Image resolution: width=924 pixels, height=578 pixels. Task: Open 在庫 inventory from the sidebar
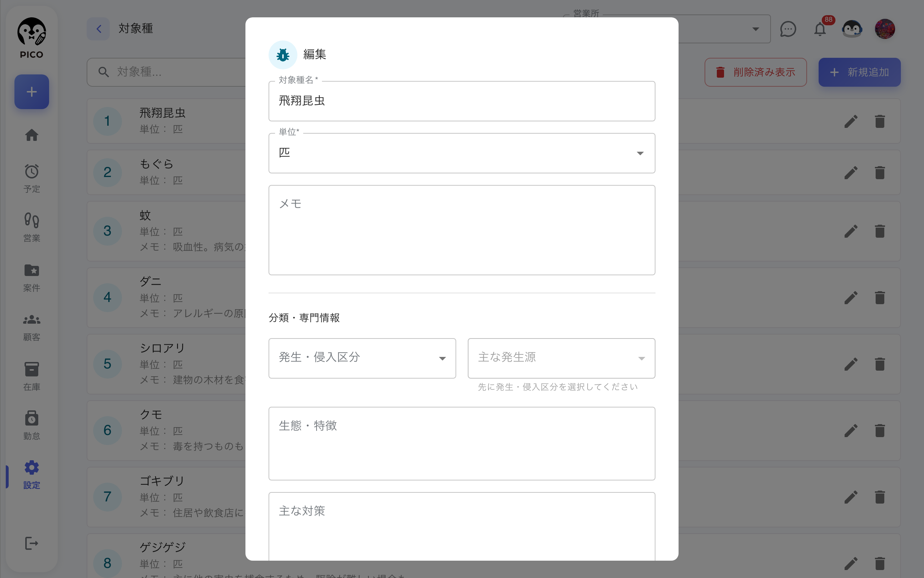pyautogui.click(x=32, y=376)
